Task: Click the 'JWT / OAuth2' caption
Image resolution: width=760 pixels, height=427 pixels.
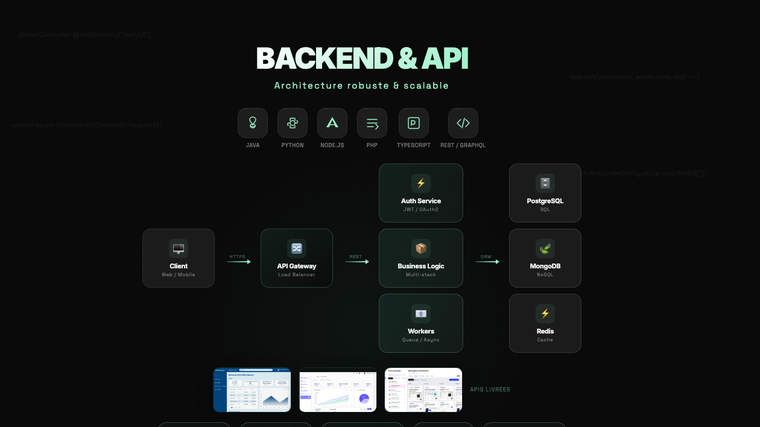Action: tap(421, 209)
